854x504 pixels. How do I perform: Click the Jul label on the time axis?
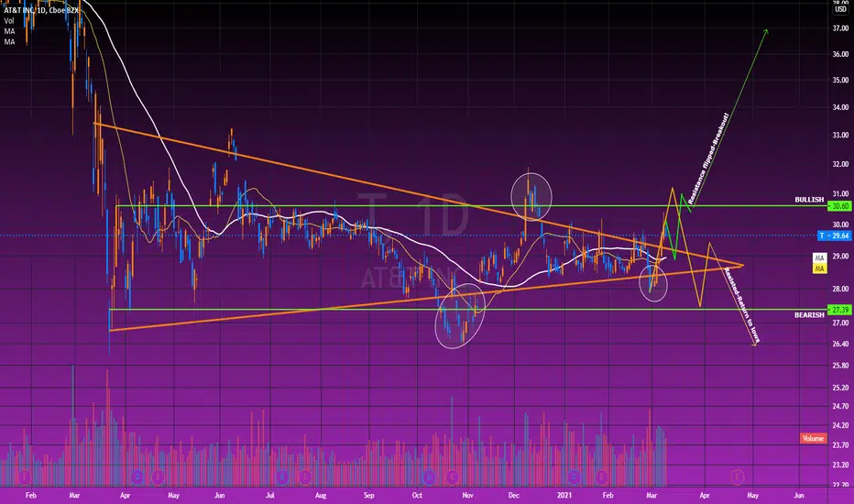point(270,495)
